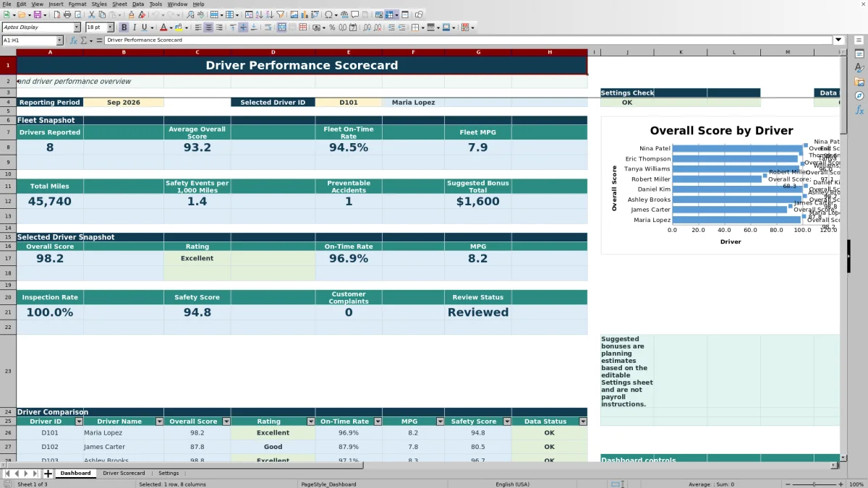Open the font name dropdown list
This screenshot has width=868, height=488.
(77, 27)
